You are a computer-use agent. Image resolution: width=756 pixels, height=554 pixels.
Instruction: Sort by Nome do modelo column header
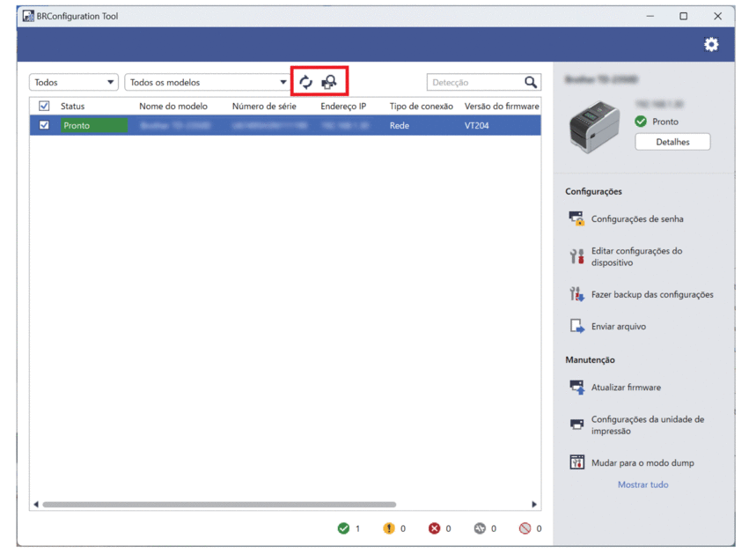(x=173, y=107)
